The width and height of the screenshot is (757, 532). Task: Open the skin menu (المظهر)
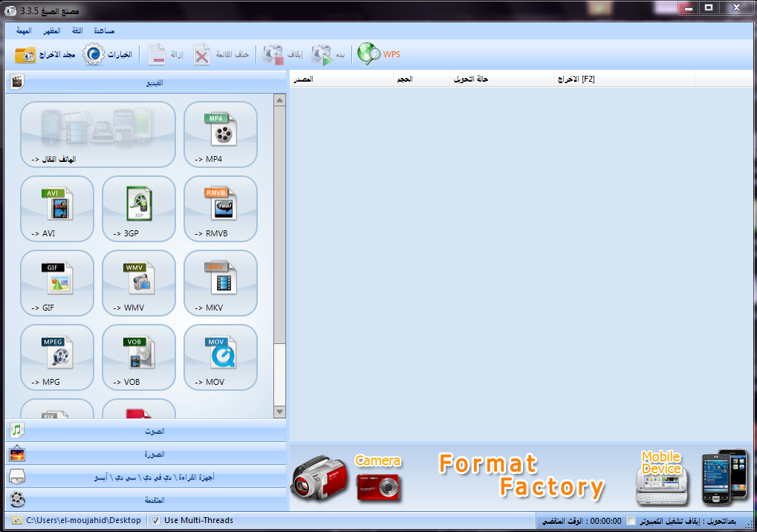(52, 31)
